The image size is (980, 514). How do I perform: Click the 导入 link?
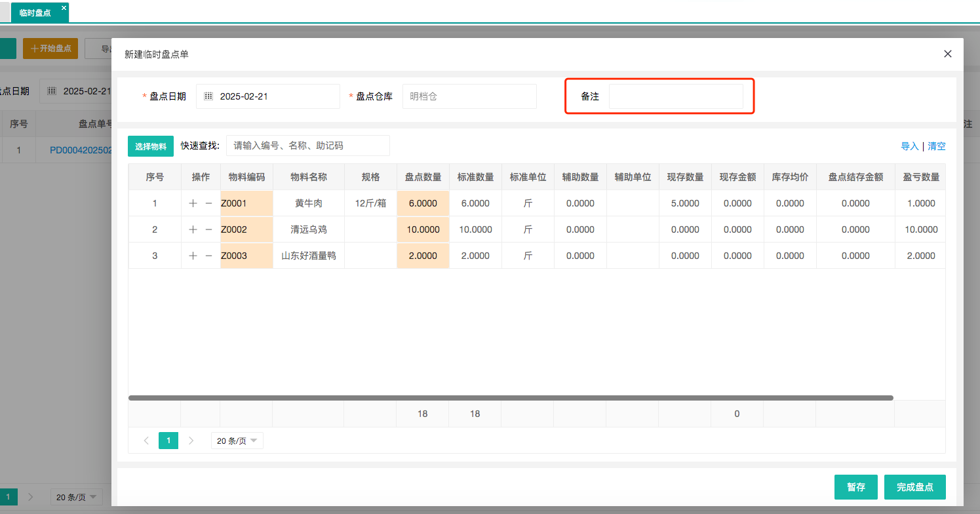(910, 146)
